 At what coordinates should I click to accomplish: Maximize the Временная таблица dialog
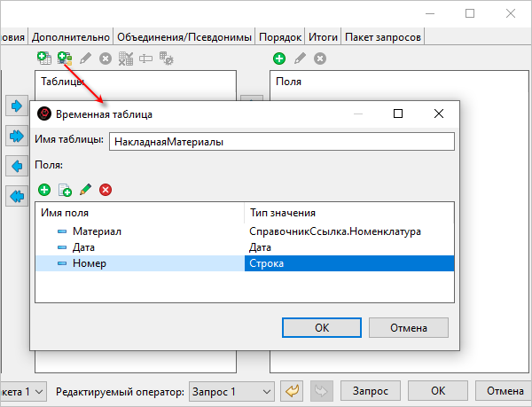pos(398,113)
